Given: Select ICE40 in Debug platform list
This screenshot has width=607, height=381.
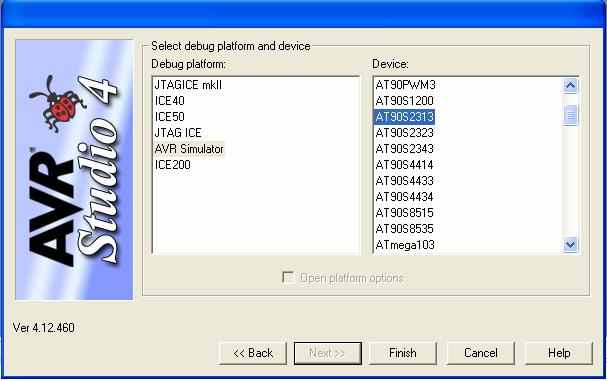Looking at the screenshot, I should coord(170,101).
